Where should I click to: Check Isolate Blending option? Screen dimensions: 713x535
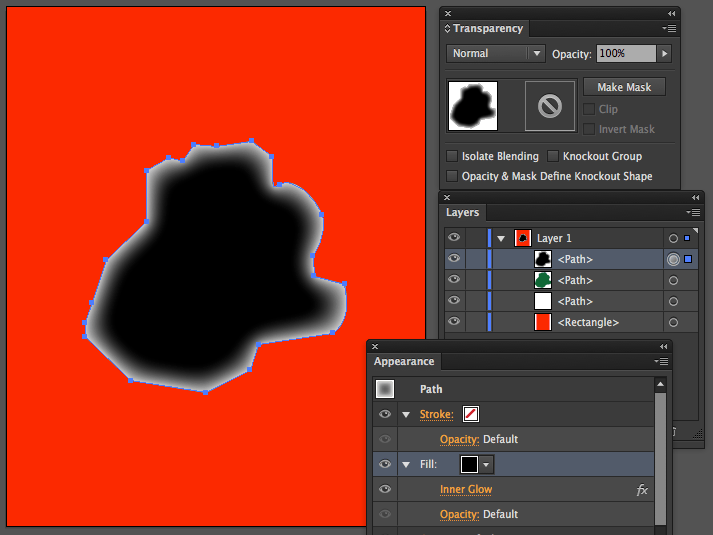click(452, 156)
